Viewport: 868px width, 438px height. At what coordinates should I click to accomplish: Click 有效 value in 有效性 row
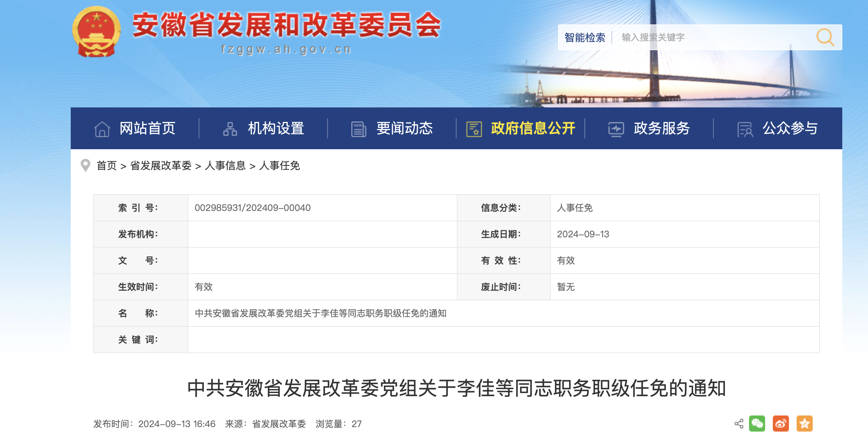[x=566, y=260]
